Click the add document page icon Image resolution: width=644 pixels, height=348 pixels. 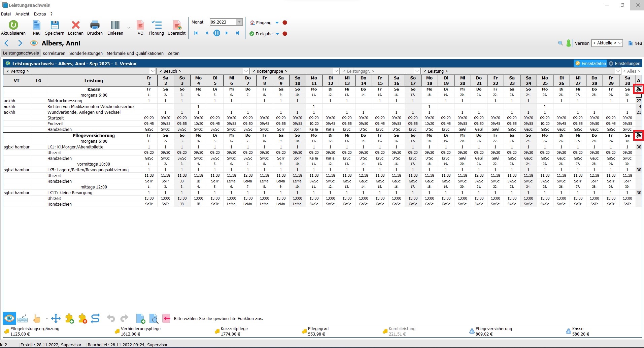coord(140,318)
